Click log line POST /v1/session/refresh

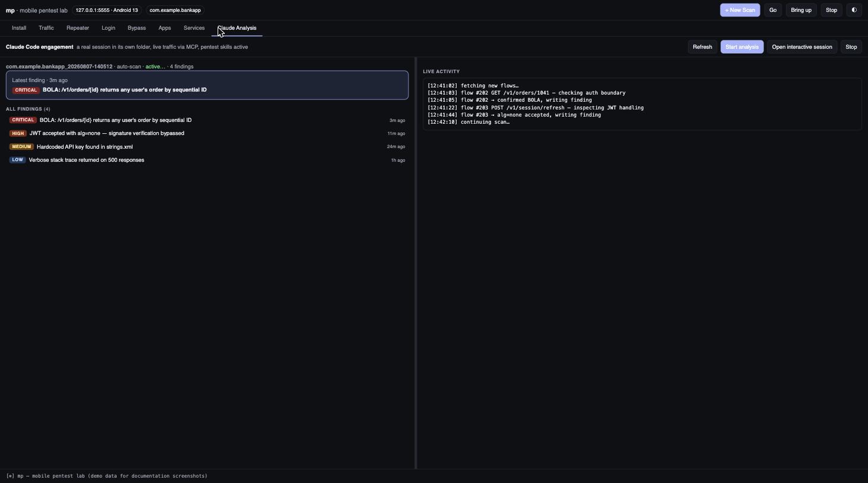click(x=536, y=108)
